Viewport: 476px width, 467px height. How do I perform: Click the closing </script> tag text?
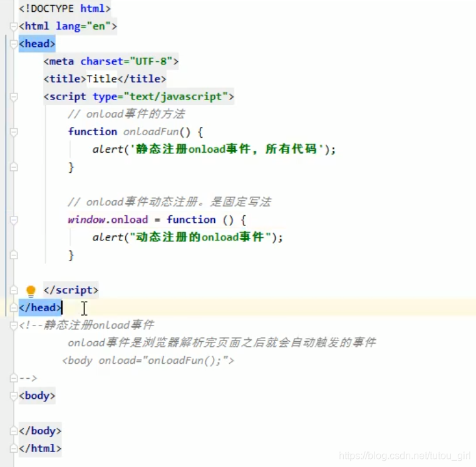click(x=71, y=290)
